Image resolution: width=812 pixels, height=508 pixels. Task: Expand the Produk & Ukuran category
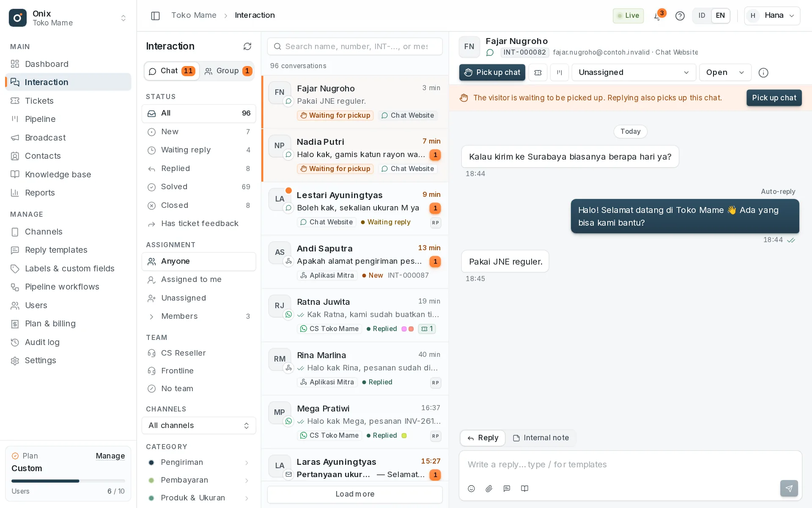(247, 498)
